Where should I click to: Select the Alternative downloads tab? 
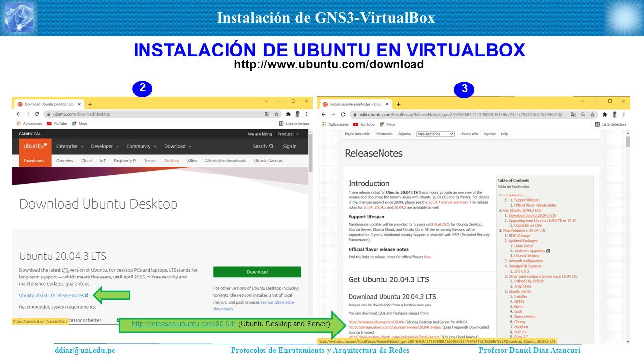225,161
